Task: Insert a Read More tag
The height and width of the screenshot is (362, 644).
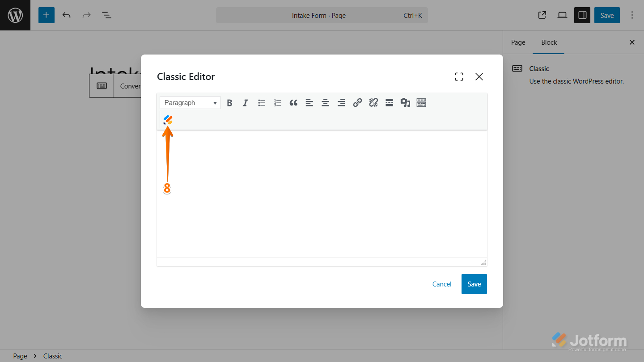Action: coord(389,102)
